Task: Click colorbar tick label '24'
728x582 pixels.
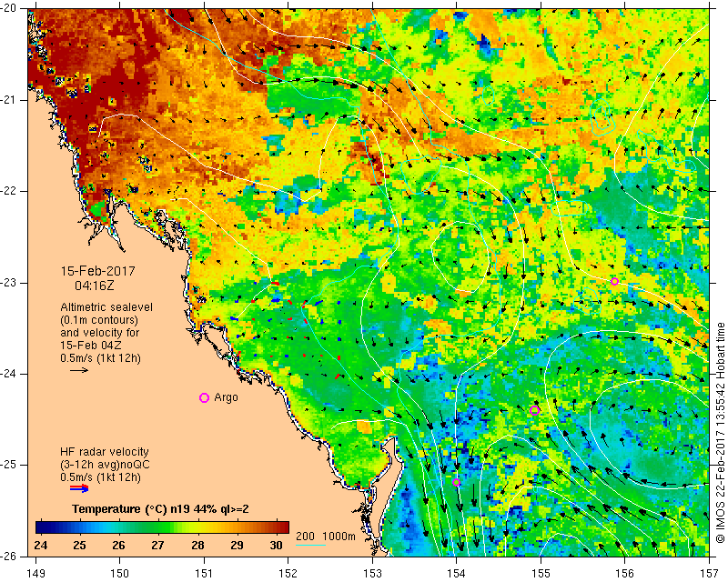Action: (x=41, y=545)
